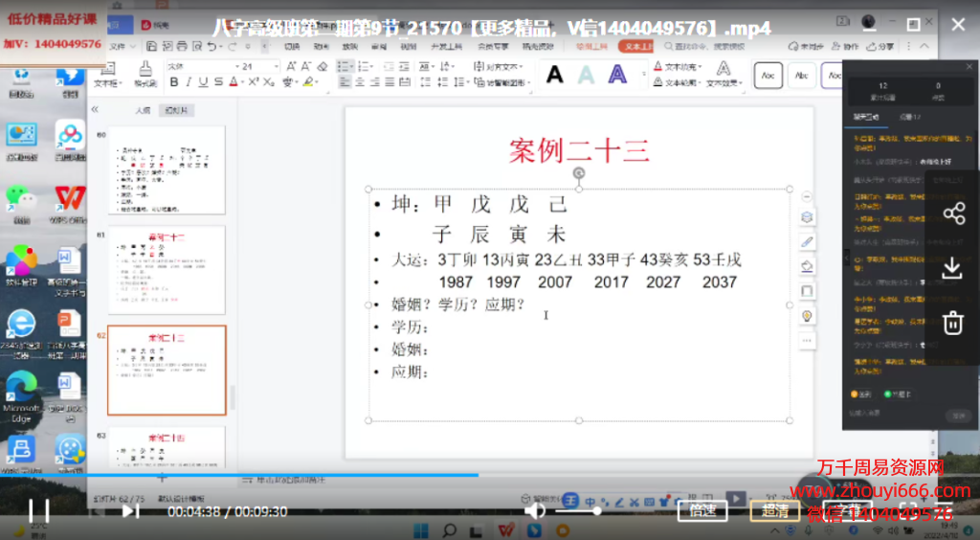Collapse the WPS ribbon with chevron
The width and height of the screenshot is (980, 540).
pos(924,46)
